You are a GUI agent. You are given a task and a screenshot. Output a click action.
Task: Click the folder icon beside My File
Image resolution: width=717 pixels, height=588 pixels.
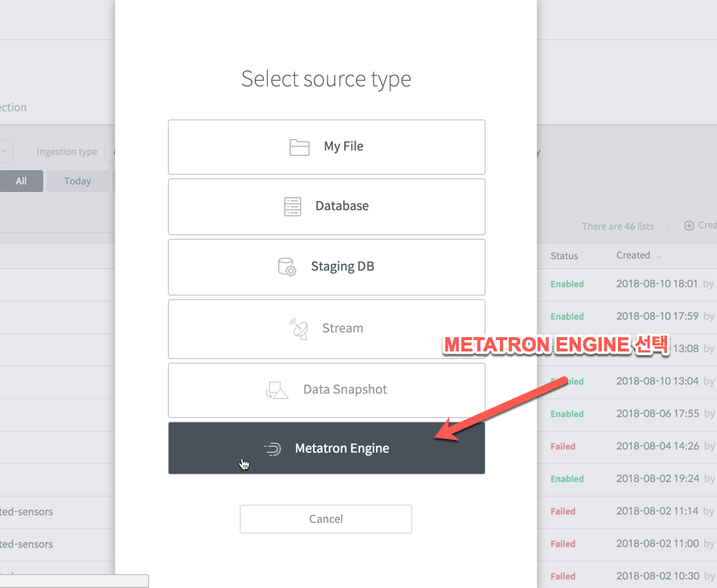tap(299, 147)
